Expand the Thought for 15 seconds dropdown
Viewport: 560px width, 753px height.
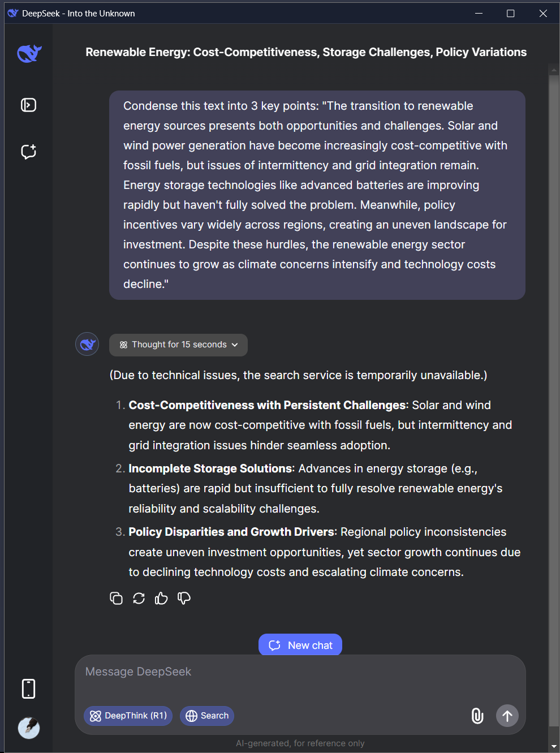tap(178, 345)
